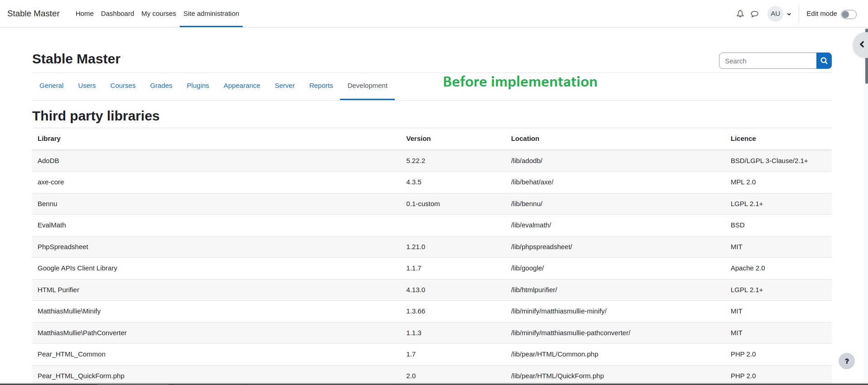Click the BSD/LGPL 3-Clause/2.1+ licence

point(769,161)
